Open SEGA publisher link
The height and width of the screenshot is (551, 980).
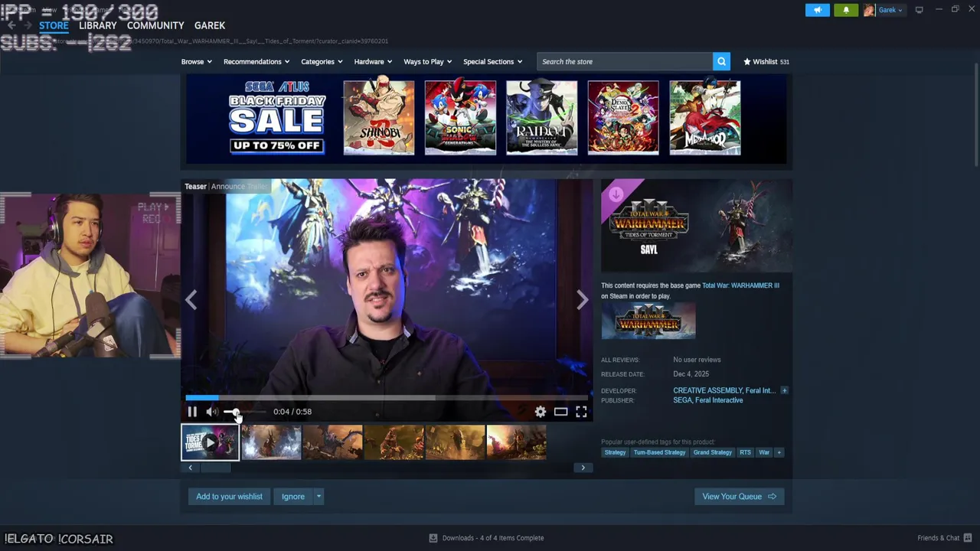[682, 400]
